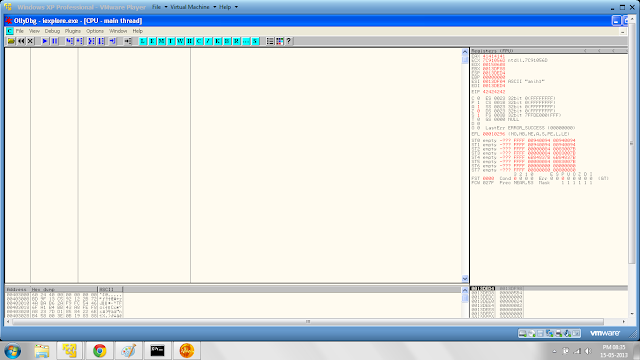Screen dimensions: 640x360
Task: Click dump pane scroll up arrow
Action: click(x=464, y=290)
